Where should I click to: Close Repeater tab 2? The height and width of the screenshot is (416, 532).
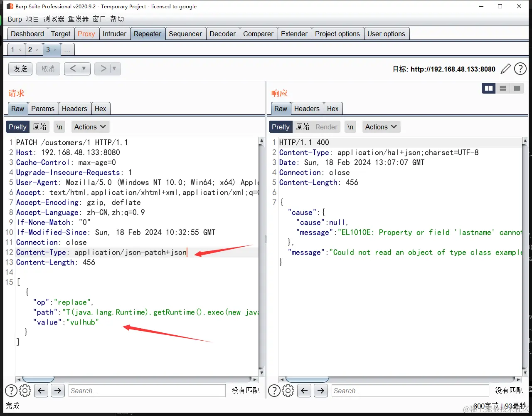tap(37, 50)
